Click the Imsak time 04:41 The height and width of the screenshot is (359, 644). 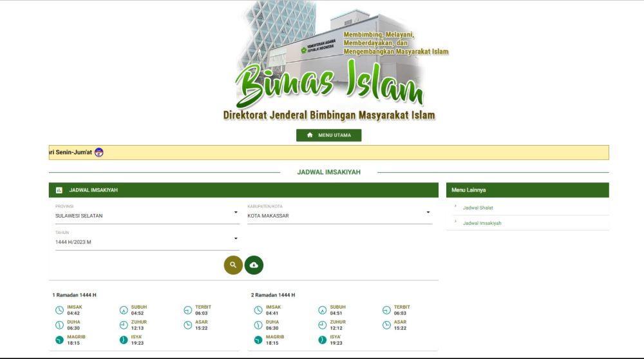coord(272,313)
